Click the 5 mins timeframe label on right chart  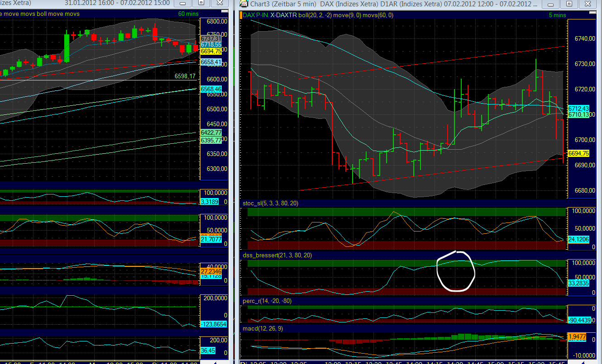(559, 14)
